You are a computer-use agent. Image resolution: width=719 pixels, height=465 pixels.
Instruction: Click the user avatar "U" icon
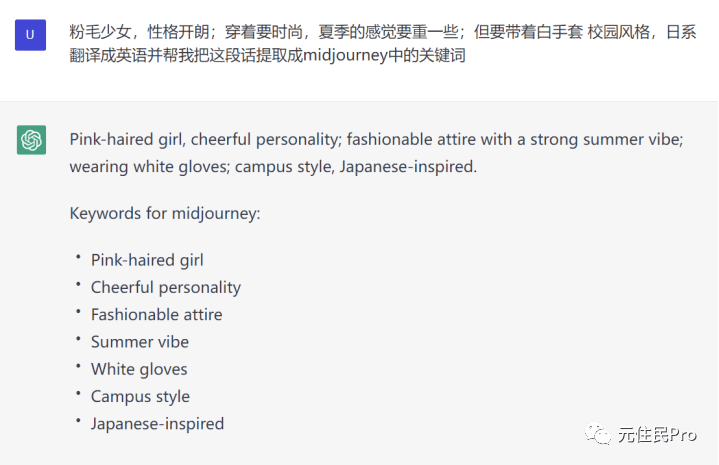31,35
